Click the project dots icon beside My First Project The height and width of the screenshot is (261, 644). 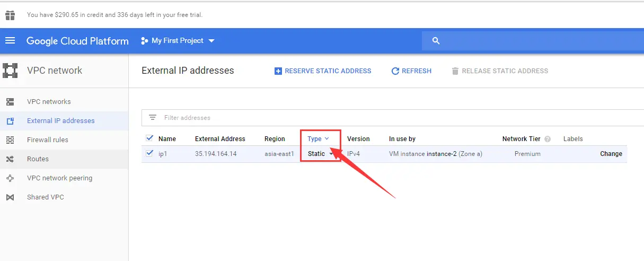[x=144, y=41]
